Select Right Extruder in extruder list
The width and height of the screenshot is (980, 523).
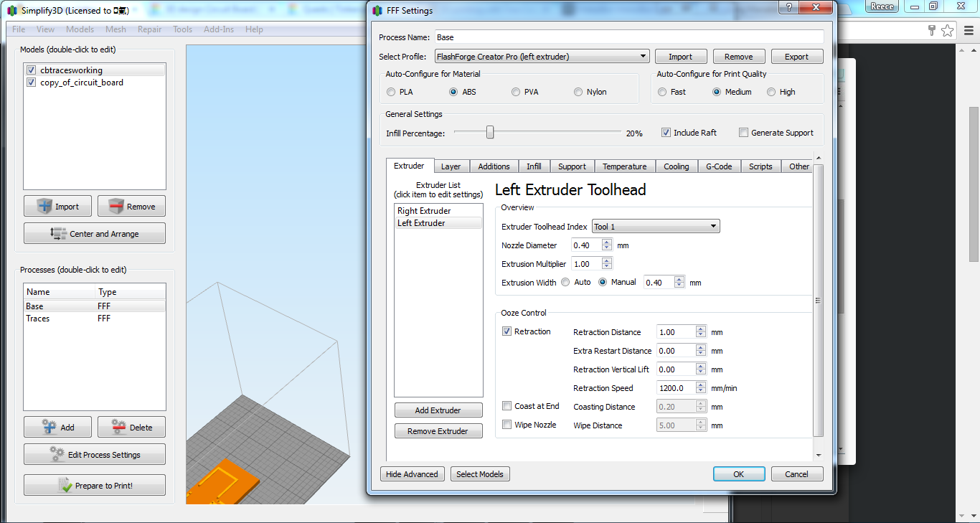438,211
